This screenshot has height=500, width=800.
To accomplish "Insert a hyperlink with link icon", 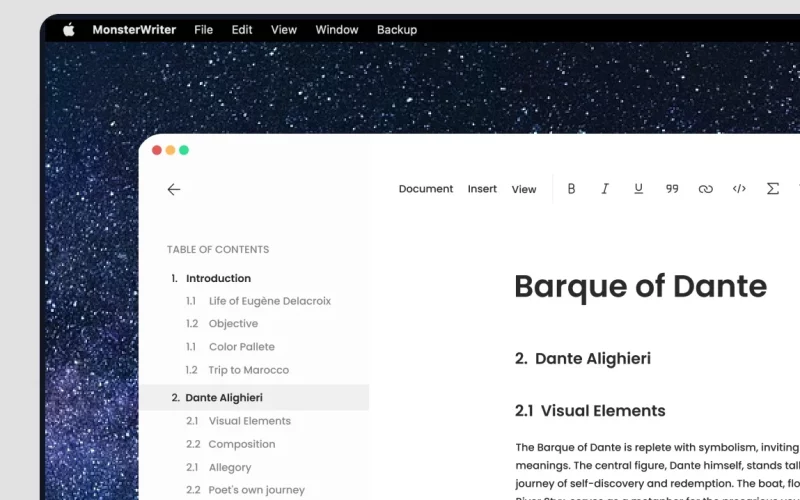I will coord(705,189).
